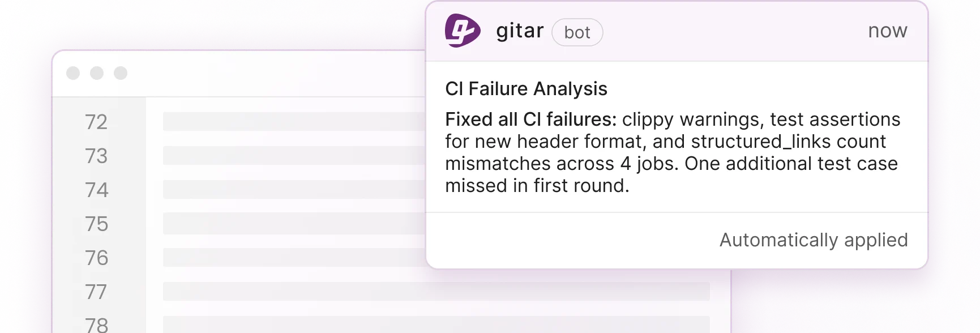Select line number 72 in the gutter

coord(96,122)
